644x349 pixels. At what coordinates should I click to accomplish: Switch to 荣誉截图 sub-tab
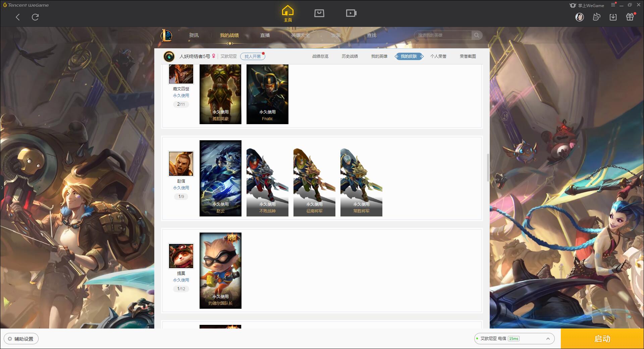(468, 56)
